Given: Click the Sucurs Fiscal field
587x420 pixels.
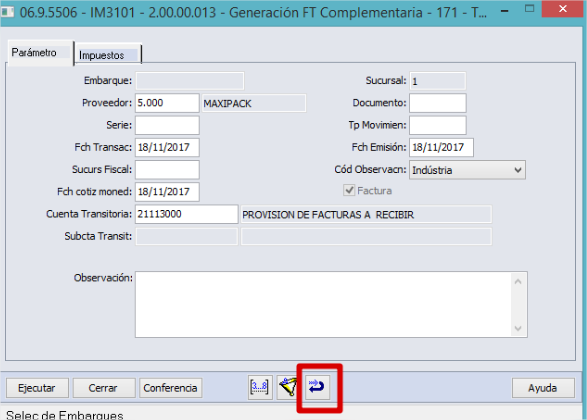Looking at the screenshot, I should 167,170.
